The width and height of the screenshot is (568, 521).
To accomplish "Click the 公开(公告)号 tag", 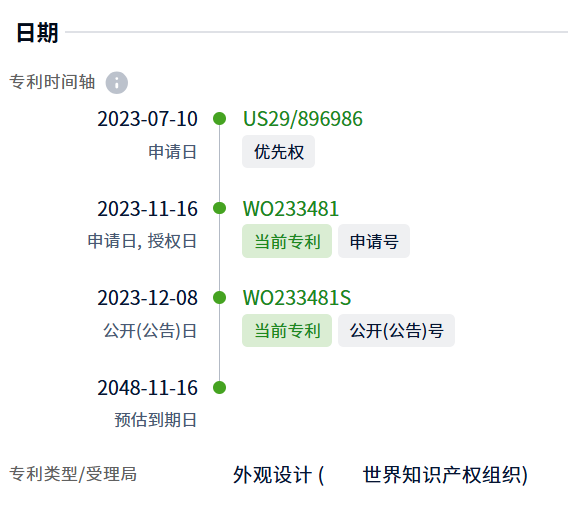I will [396, 330].
